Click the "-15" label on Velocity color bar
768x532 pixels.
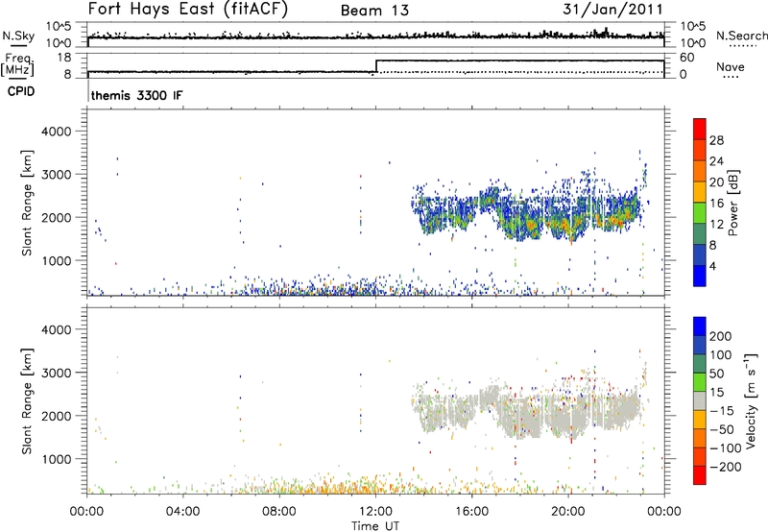[722, 411]
